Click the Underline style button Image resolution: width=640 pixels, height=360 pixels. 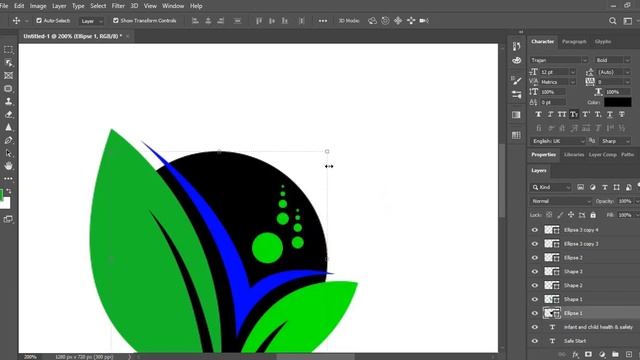(609, 115)
